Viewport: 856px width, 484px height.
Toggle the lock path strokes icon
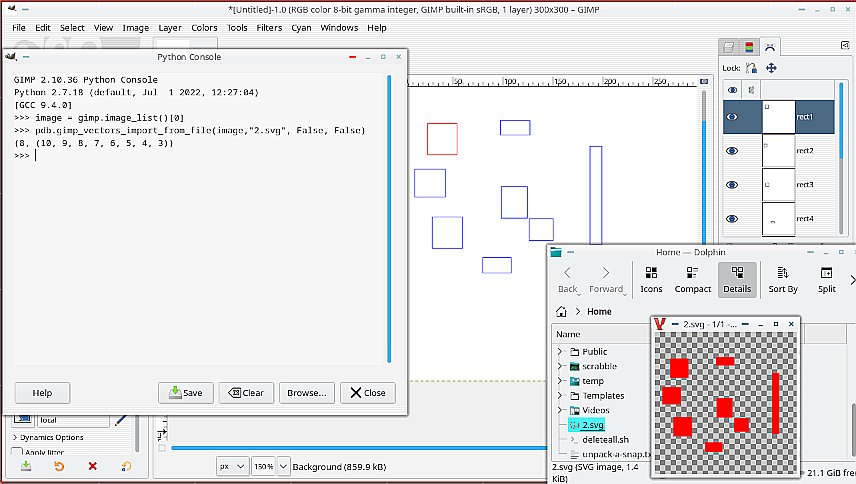(x=751, y=68)
